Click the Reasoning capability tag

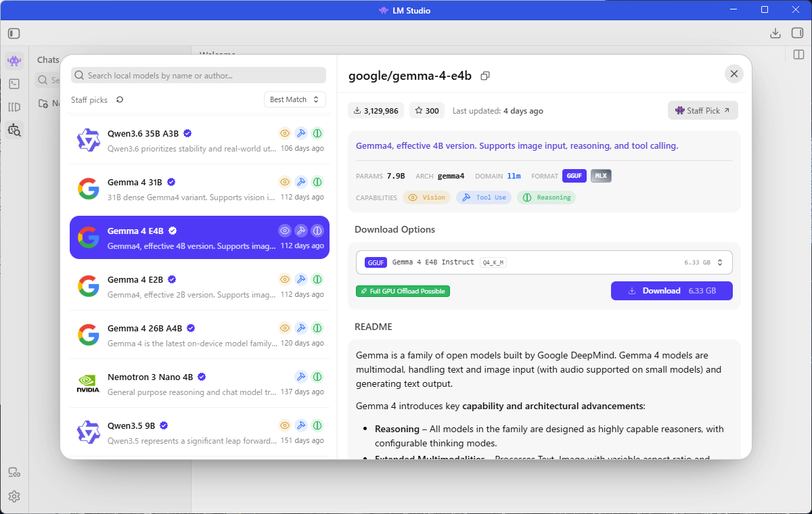pos(547,197)
